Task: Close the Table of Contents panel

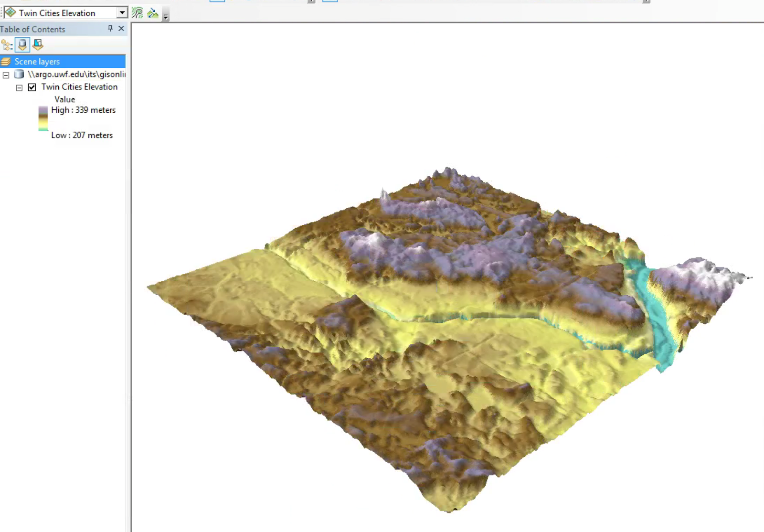Action: pyautogui.click(x=121, y=28)
